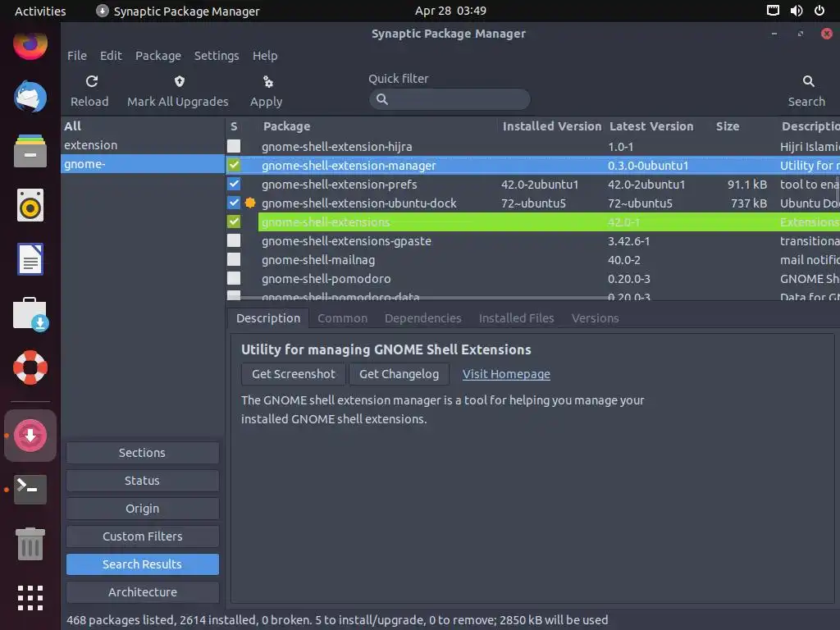Click the Search Results button
The width and height of the screenshot is (840, 630).
tap(143, 564)
